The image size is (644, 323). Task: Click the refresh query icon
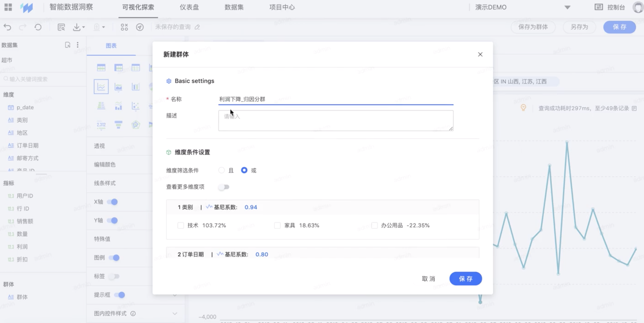(x=38, y=27)
